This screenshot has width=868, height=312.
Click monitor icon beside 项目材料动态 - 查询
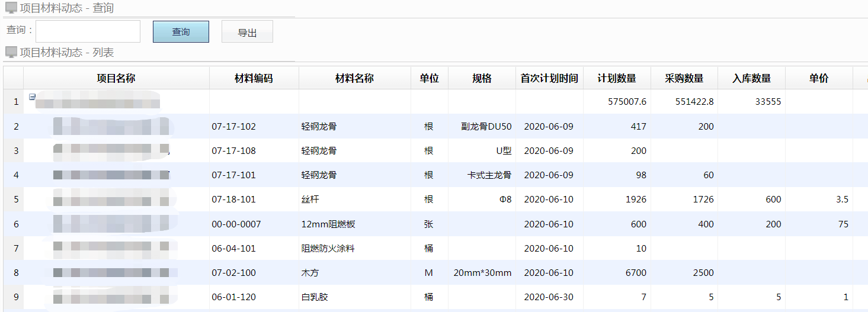pos(11,8)
